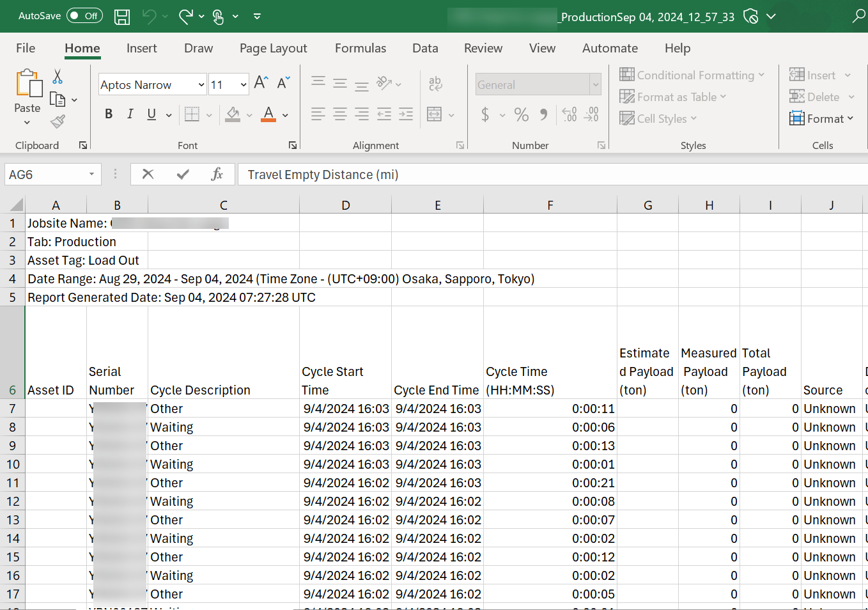Click the Name Box showing AG6
This screenshot has height=610, width=868.
(x=45, y=175)
